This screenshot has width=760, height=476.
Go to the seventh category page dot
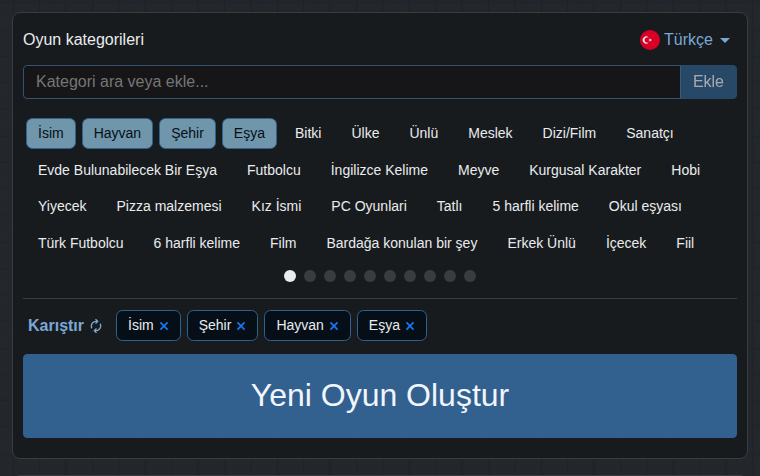(410, 276)
